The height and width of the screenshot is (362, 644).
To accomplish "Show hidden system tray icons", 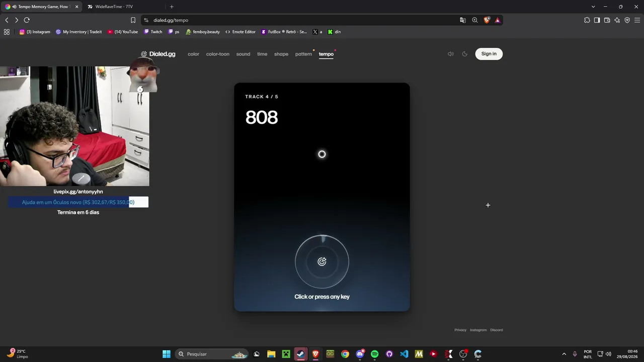I will tap(564, 354).
